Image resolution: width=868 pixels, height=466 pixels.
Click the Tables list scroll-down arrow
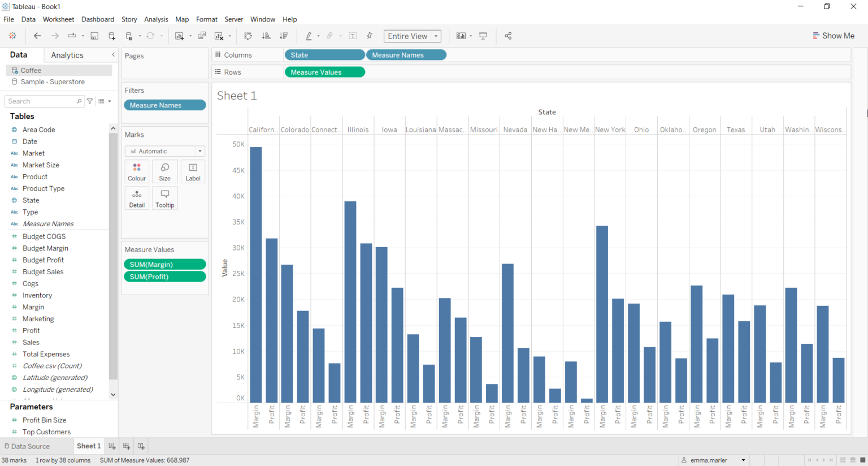tap(113, 394)
